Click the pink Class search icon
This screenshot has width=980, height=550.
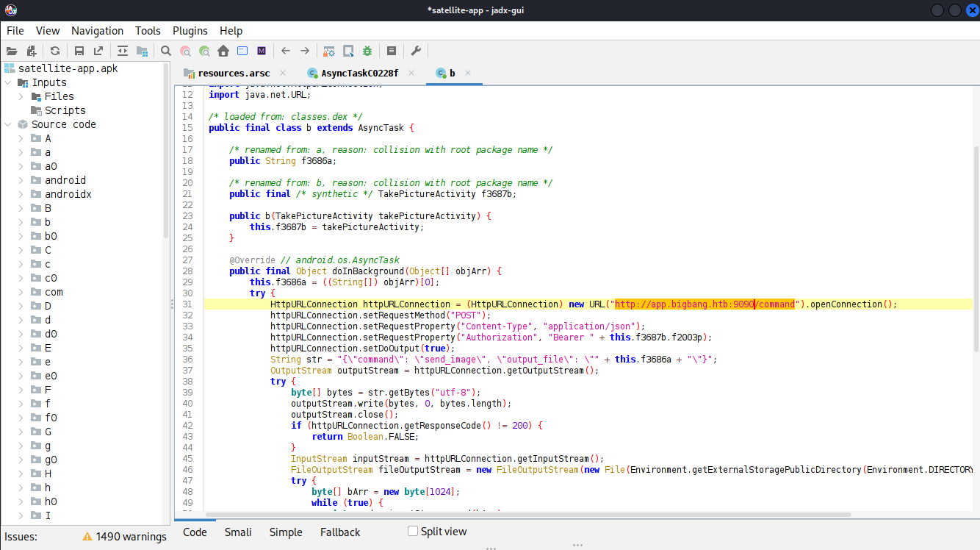[185, 51]
